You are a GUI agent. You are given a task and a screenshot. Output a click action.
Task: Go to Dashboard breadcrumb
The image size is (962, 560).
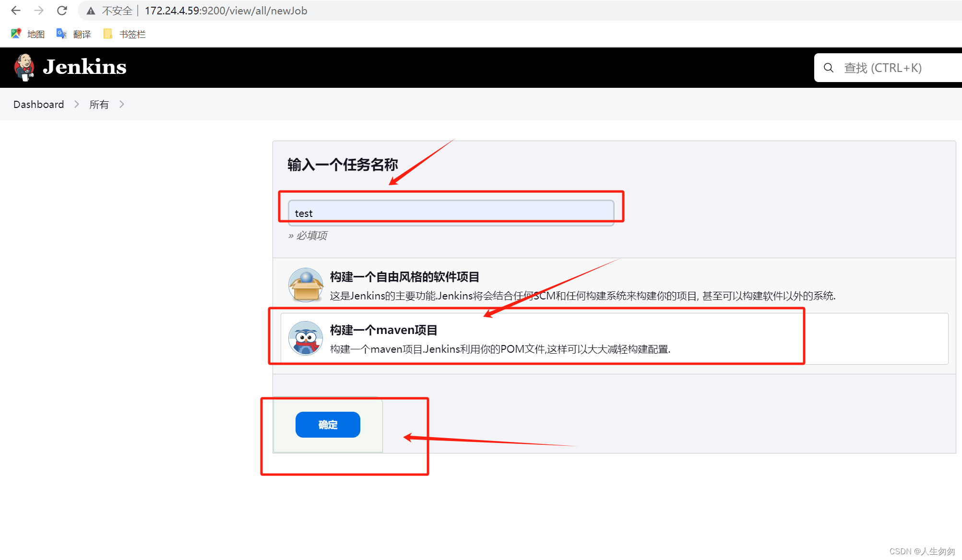pyautogui.click(x=38, y=105)
